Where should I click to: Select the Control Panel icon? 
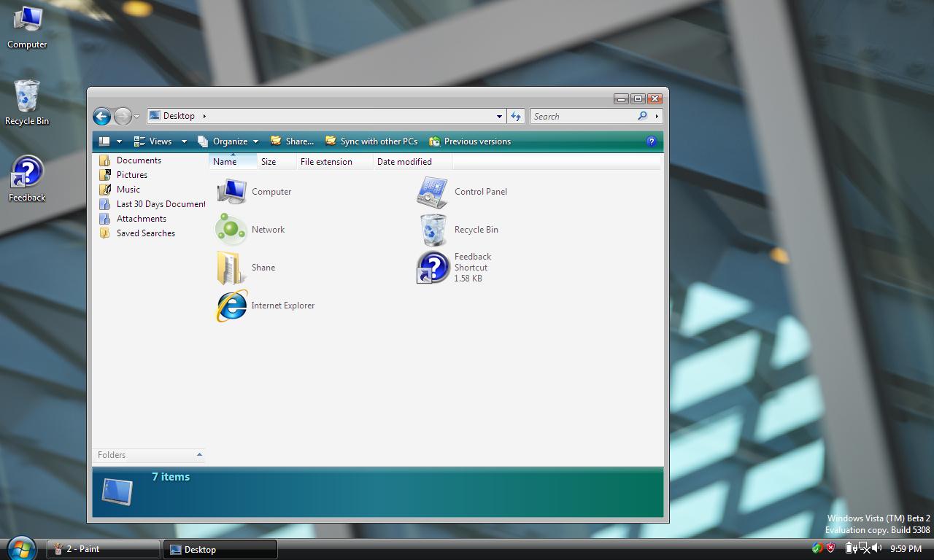[432, 192]
